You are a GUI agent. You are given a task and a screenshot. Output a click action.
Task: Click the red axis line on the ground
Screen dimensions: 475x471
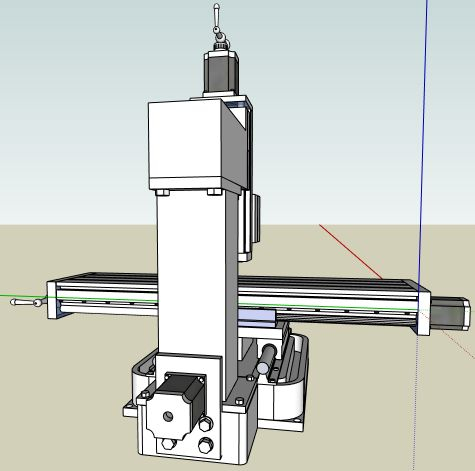pyautogui.click(x=350, y=251)
